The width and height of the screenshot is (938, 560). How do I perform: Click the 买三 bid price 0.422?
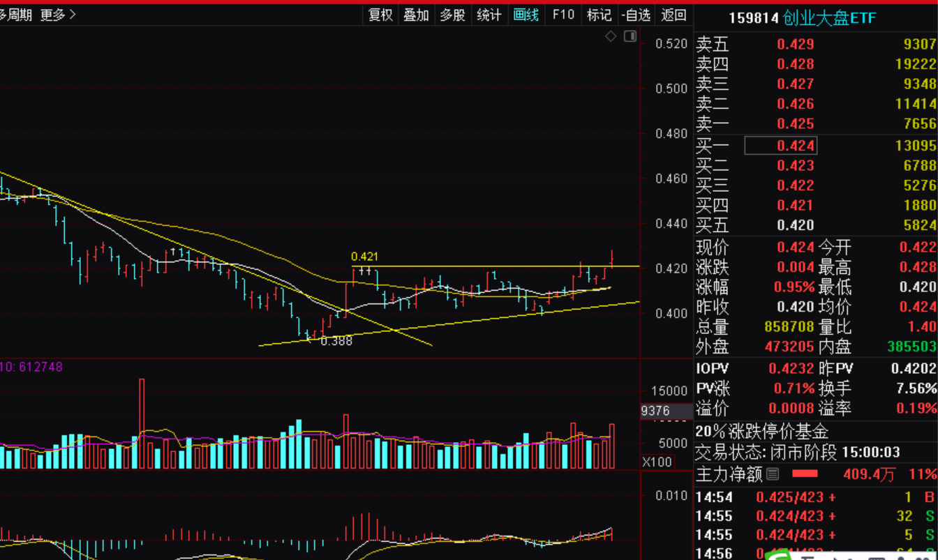[x=796, y=186]
